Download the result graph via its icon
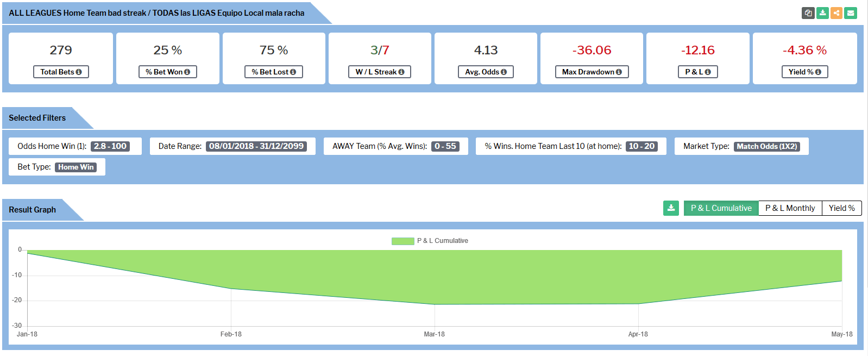The width and height of the screenshot is (868, 356). click(671, 208)
